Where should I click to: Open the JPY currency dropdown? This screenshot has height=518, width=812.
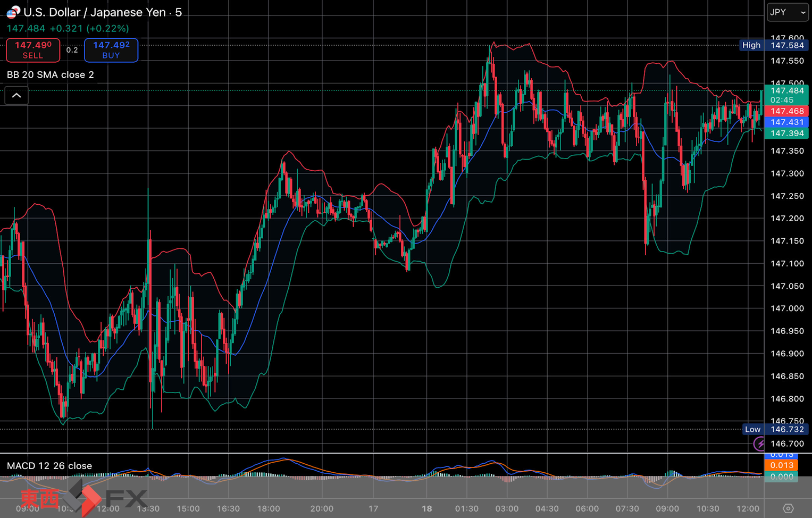[x=788, y=12]
